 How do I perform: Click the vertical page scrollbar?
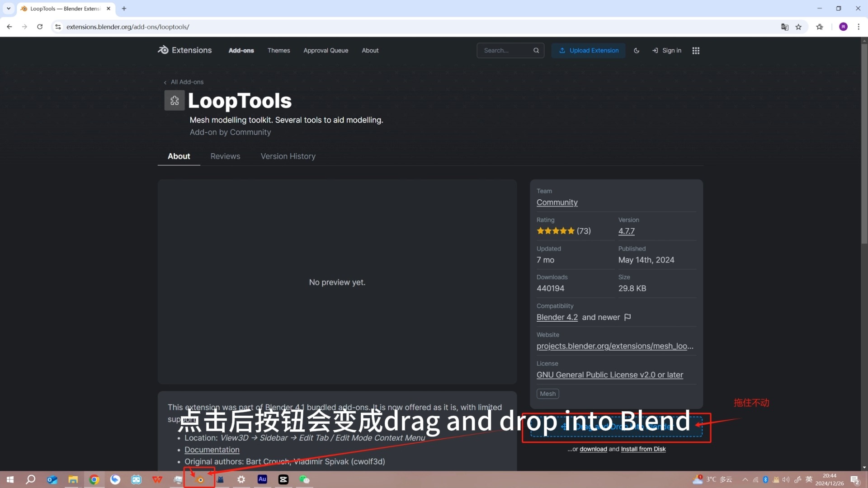click(x=864, y=145)
